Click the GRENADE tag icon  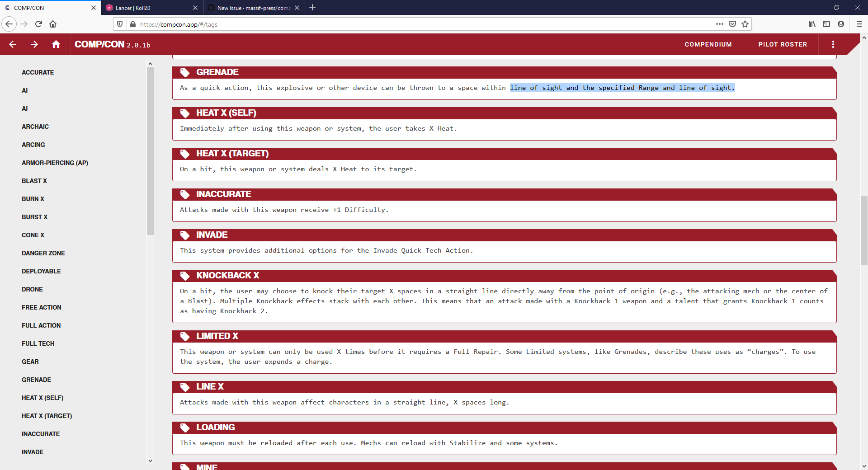tap(185, 72)
